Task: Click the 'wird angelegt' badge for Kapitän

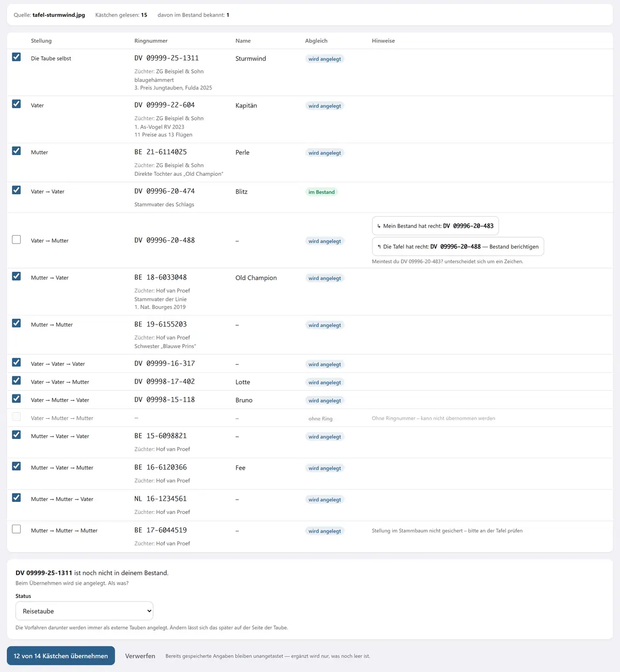Action: click(x=324, y=106)
